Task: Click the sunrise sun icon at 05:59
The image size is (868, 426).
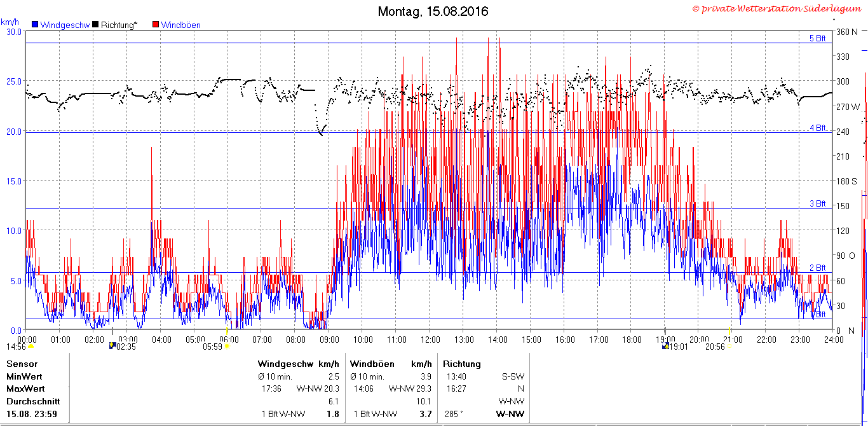Action: coord(227,347)
